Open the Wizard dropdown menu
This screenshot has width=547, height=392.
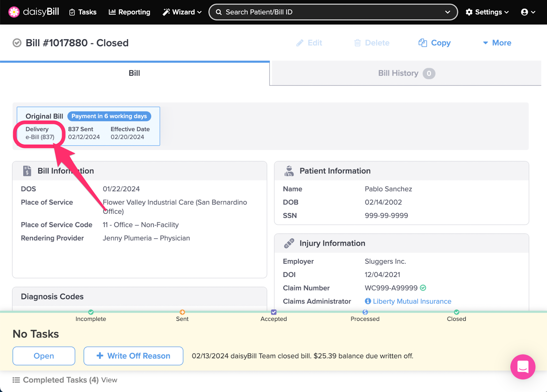coord(182,12)
